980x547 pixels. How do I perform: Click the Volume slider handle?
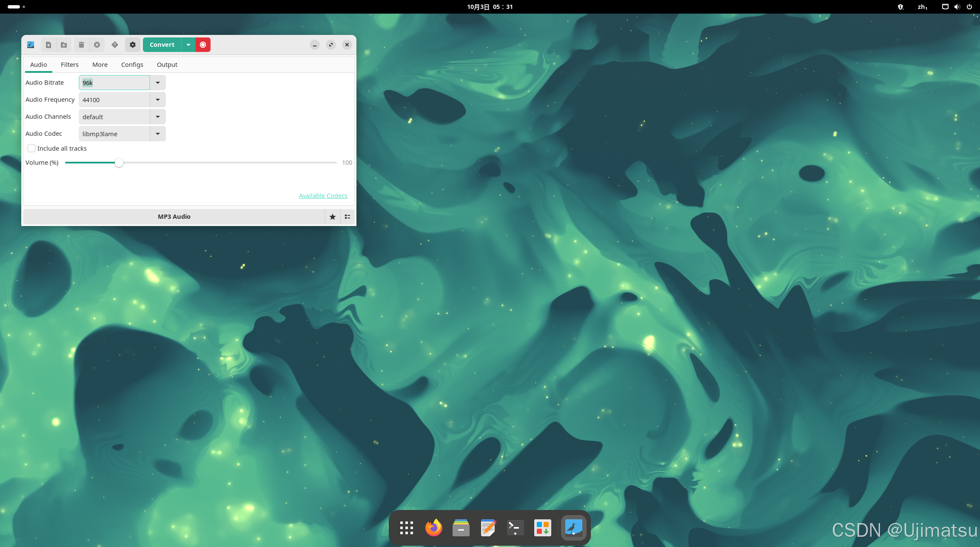point(119,163)
